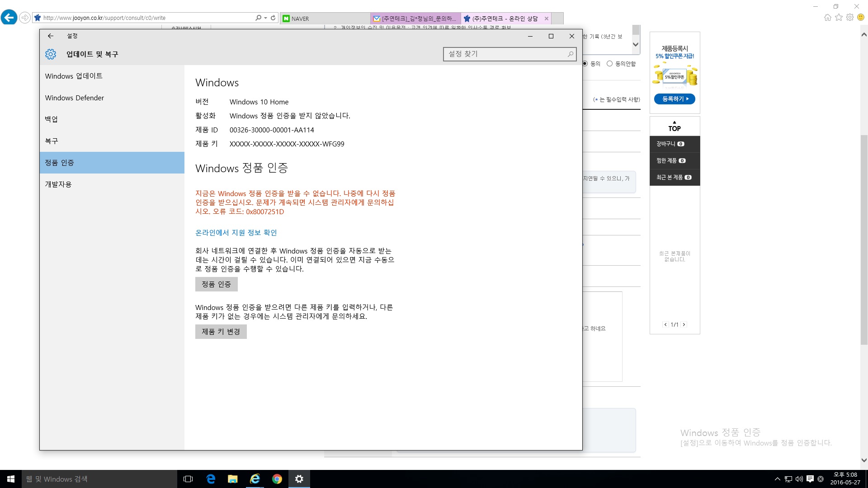Go to previous recent-product page arrow
Viewport: 868px width, 488px height.
tap(665, 324)
